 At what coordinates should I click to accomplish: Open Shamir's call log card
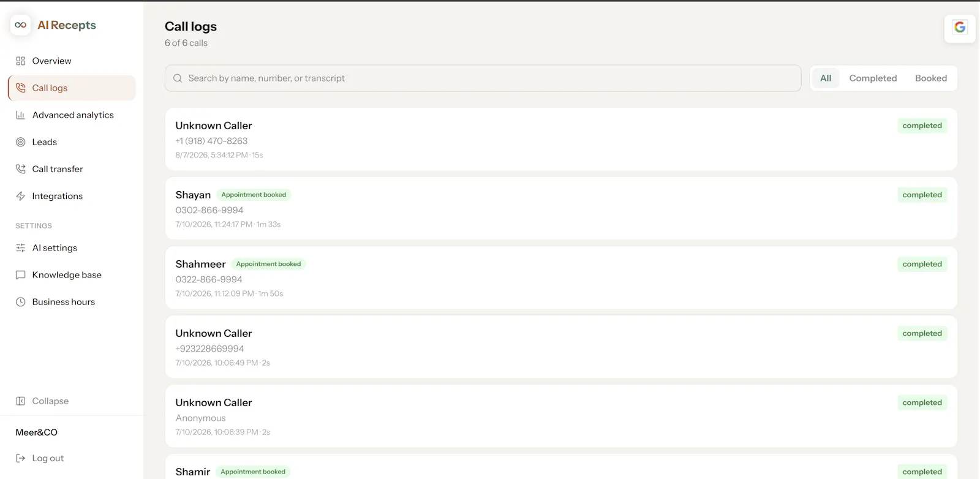tap(560, 467)
